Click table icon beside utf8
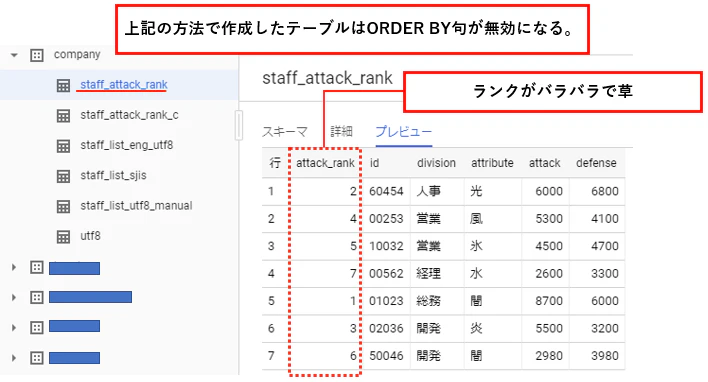Image resolution: width=708 pixels, height=382 pixels. (63, 237)
